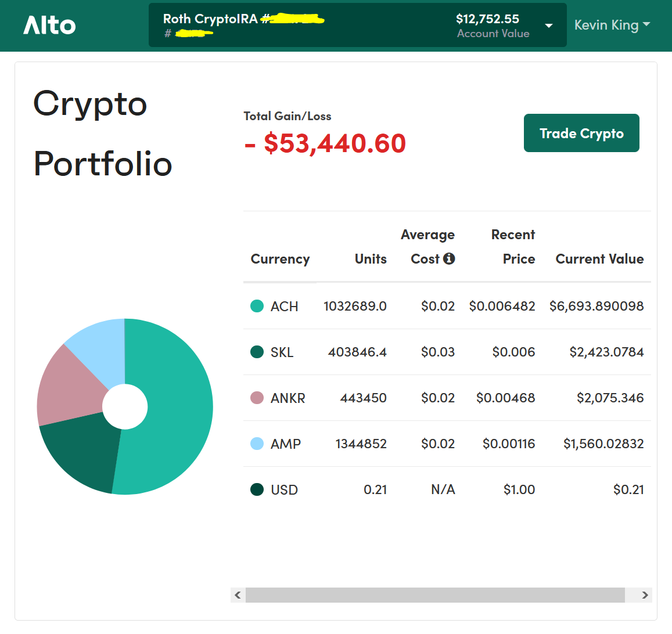672x634 pixels.
Task: Click the Alto logo
Action: [x=49, y=26]
